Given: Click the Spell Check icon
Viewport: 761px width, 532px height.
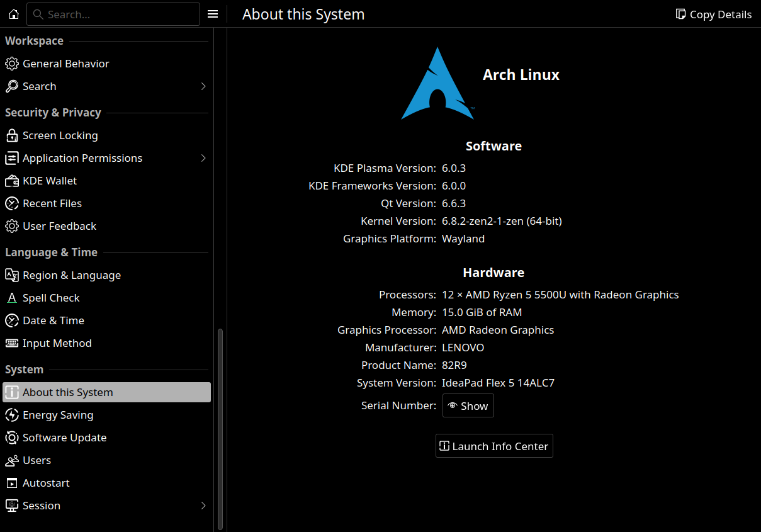Looking at the screenshot, I should tap(11, 298).
